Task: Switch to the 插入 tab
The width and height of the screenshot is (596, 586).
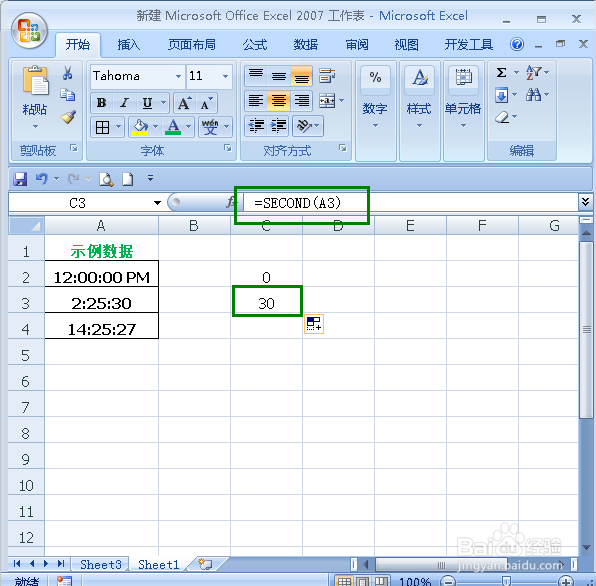Action: (128, 45)
